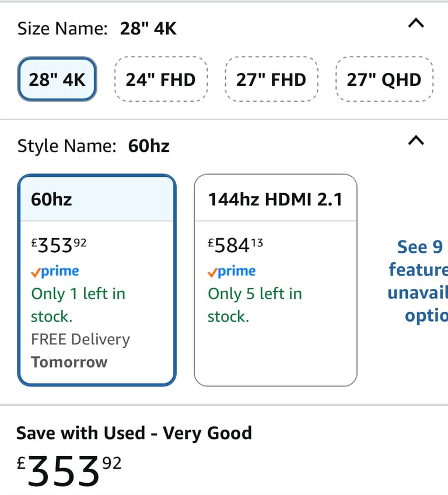Screen dimensions: 448x495
Task: Click the large £353.92 used price
Action: [x=69, y=470]
